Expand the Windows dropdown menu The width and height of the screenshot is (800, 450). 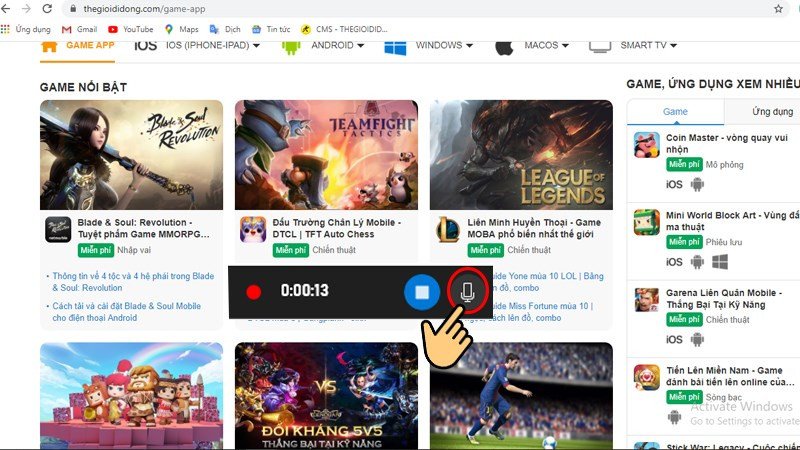(x=444, y=46)
